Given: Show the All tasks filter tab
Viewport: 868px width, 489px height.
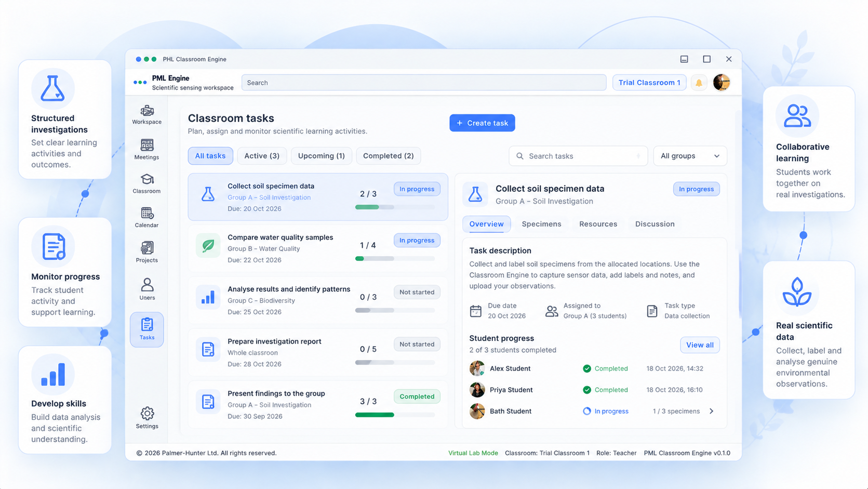Looking at the screenshot, I should tap(210, 156).
